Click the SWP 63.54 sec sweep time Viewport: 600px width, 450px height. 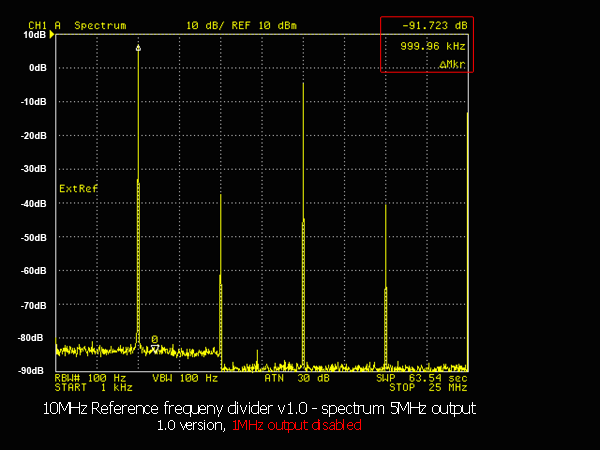(x=422, y=378)
